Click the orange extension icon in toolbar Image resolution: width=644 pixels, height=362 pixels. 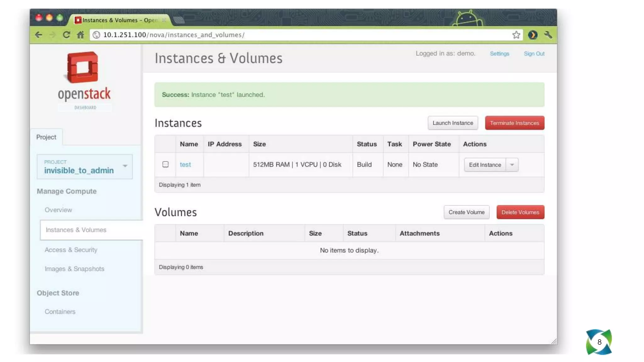pos(532,35)
